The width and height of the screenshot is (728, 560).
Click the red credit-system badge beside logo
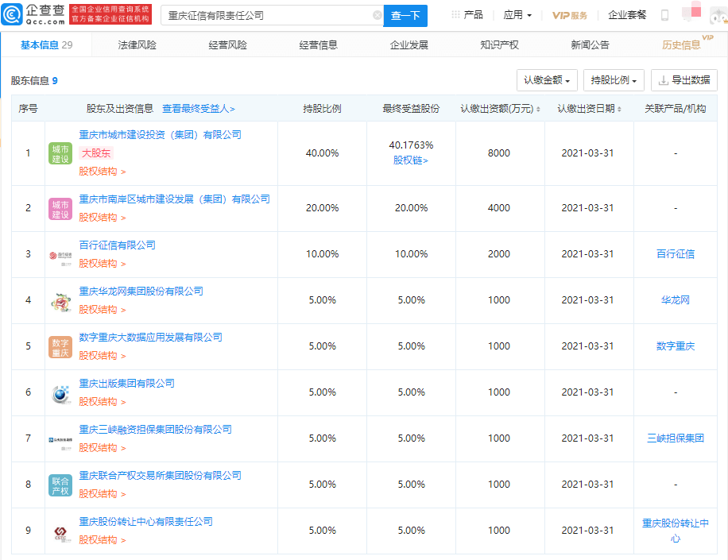[x=110, y=14]
